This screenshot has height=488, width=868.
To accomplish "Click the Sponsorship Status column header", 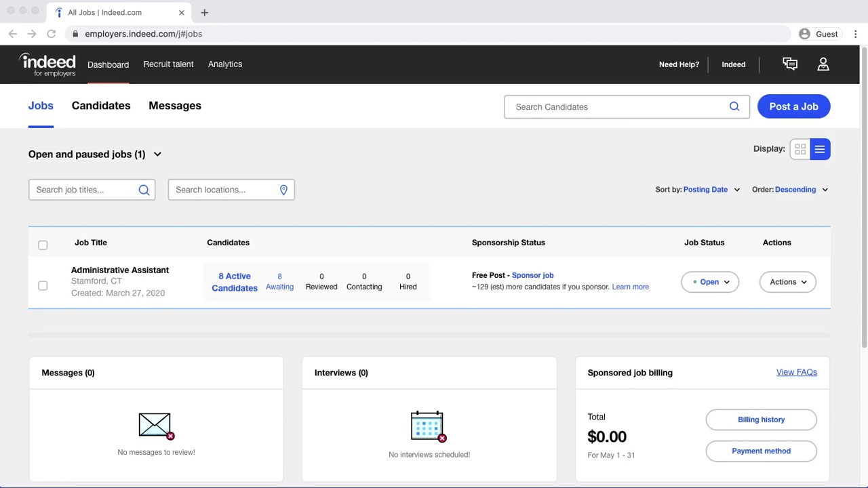I will coord(509,243).
